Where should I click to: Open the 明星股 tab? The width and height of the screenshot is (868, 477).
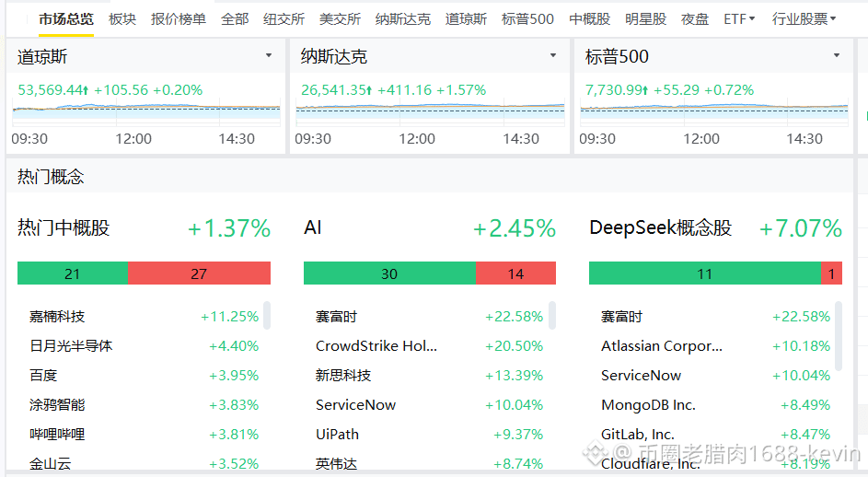coord(645,19)
